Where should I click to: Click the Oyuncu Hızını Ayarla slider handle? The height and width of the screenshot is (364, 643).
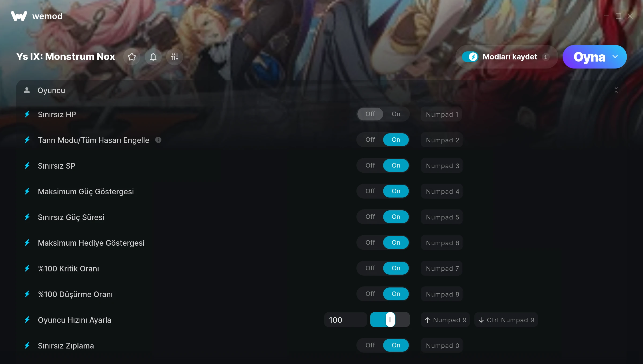point(390,320)
